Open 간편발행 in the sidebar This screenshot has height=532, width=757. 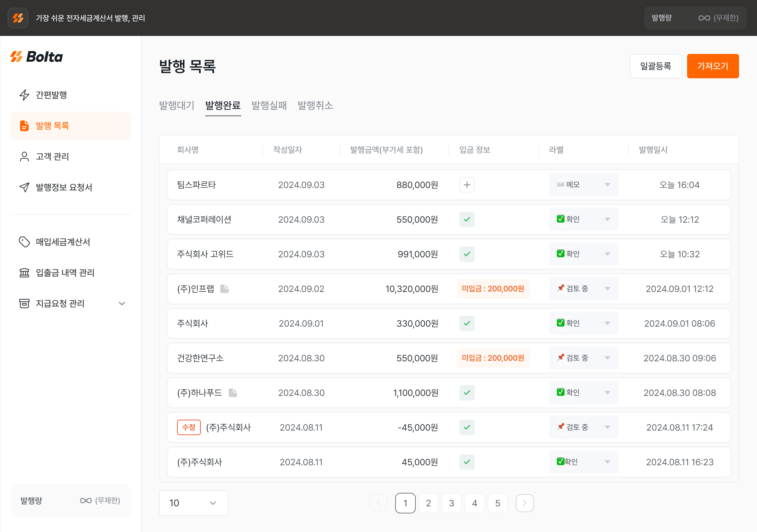tap(70, 95)
